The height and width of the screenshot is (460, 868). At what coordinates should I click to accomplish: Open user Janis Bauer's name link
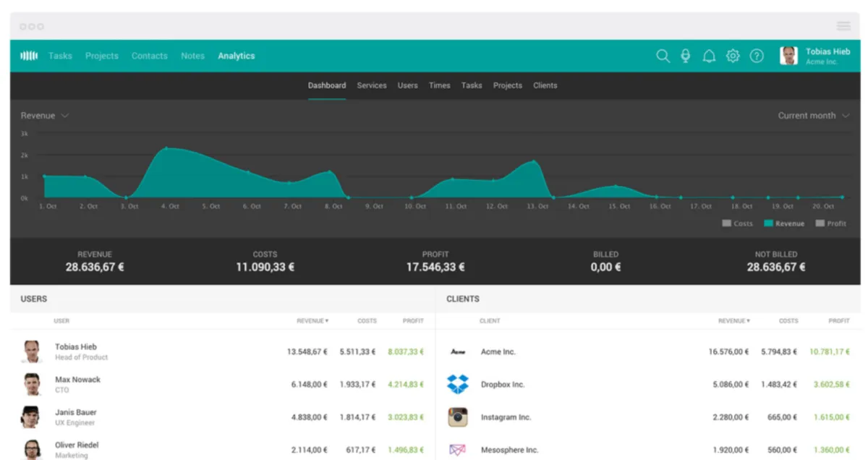pyautogui.click(x=75, y=412)
